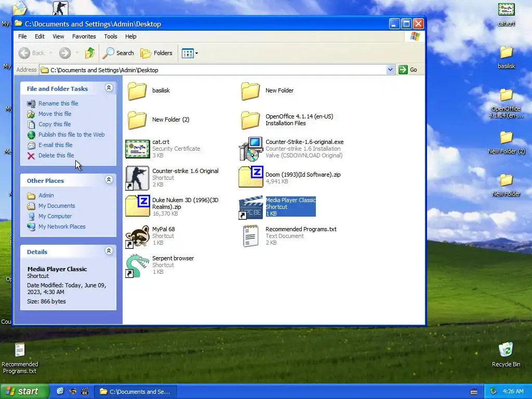The width and height of the screenshot is (532, 399).
Task: Click the Explorer window taskbar button
Action: (x=136, y=392)
